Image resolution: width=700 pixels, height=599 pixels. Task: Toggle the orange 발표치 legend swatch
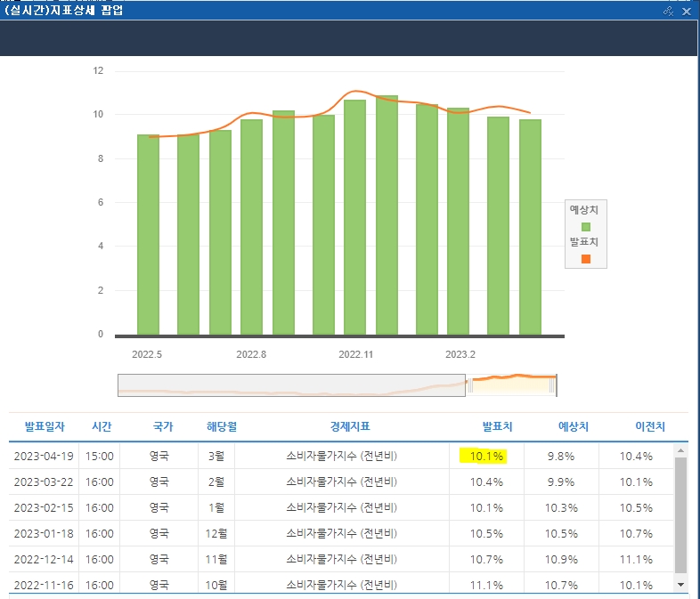pyautogui.click(x=586, y=259)
